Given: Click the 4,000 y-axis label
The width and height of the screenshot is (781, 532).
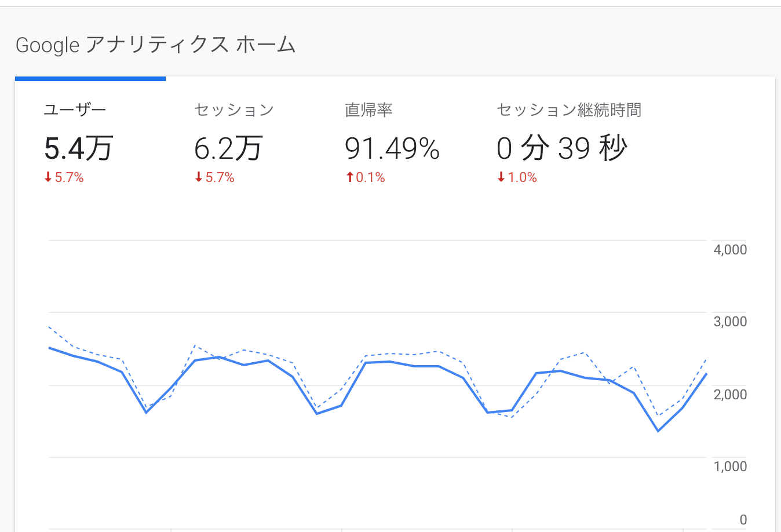Looking at the screenshot, I should point(730,250).
